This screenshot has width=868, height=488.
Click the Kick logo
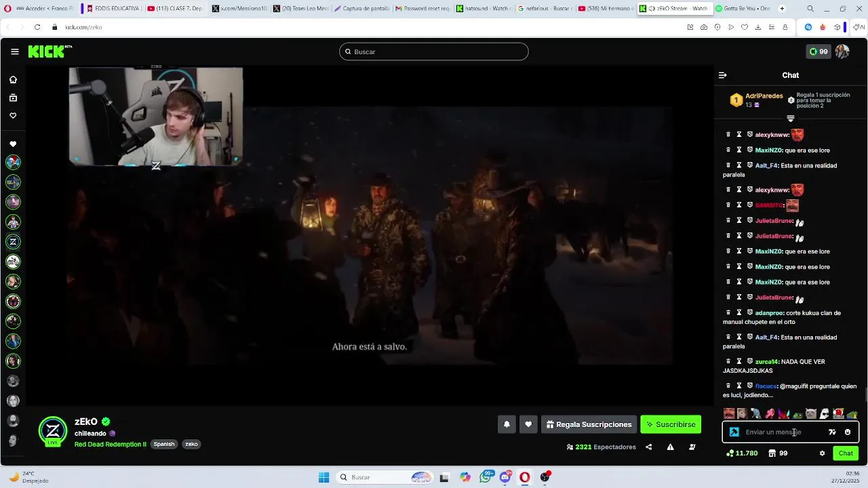click(50, 52)
